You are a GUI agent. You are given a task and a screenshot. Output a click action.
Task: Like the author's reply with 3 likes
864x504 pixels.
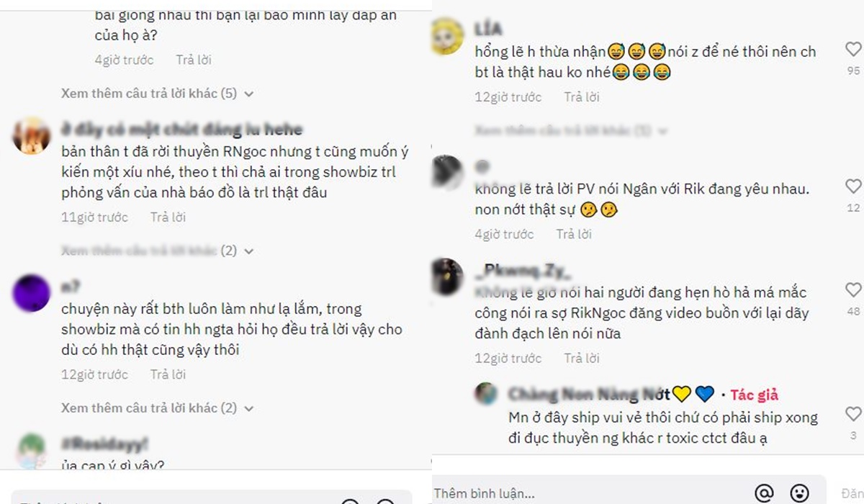(853, 414)
